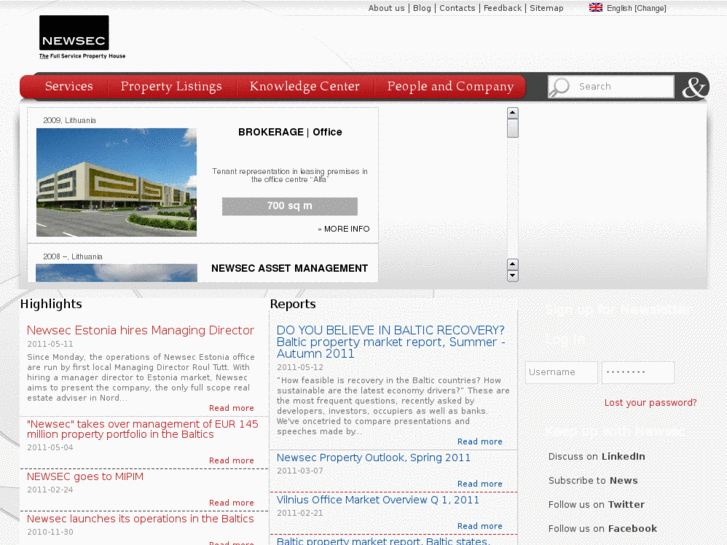Open Newsec Estonia hires Managing Director article
Image resolution: width=727 pixels, height=545 pixels.
coord(140,330)
